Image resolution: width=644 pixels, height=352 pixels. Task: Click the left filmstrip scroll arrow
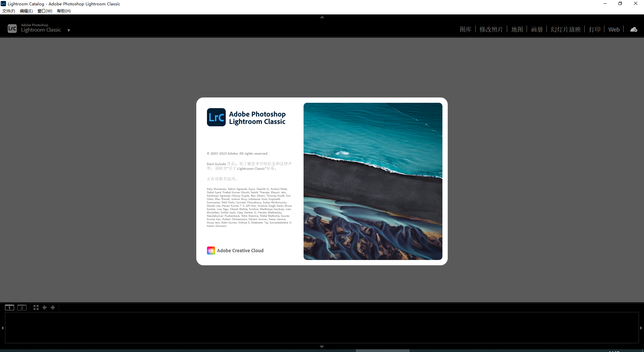[x=2, y=328]
